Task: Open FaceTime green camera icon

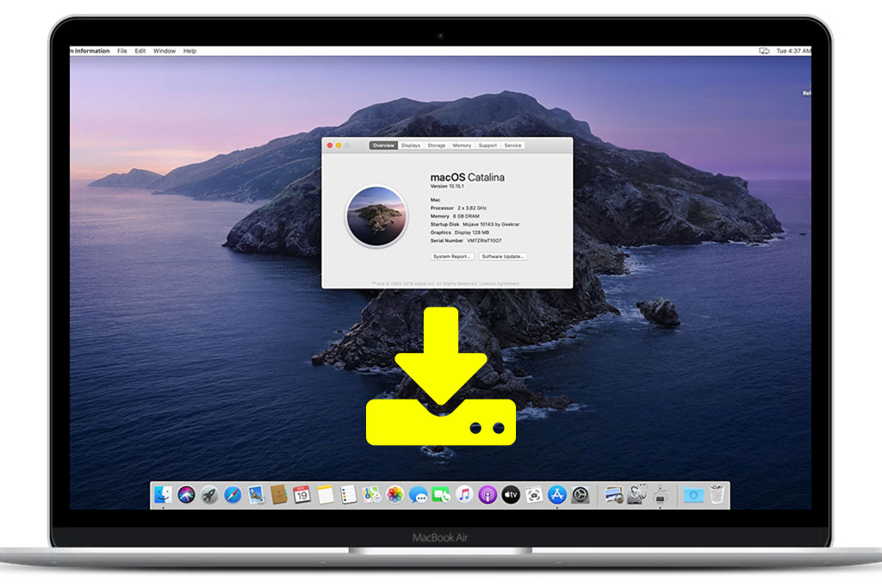Action: click(441, 495)
